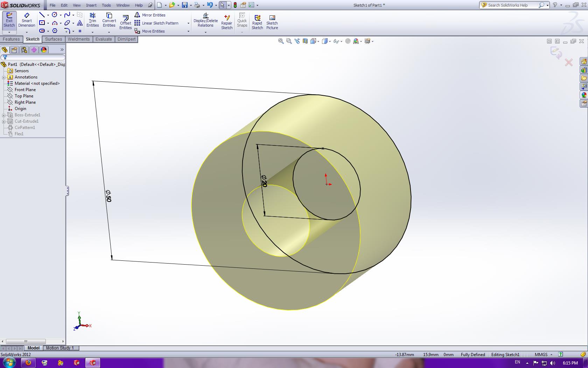
Task: Click the Previous View icon
Action: tap(297, 41)
